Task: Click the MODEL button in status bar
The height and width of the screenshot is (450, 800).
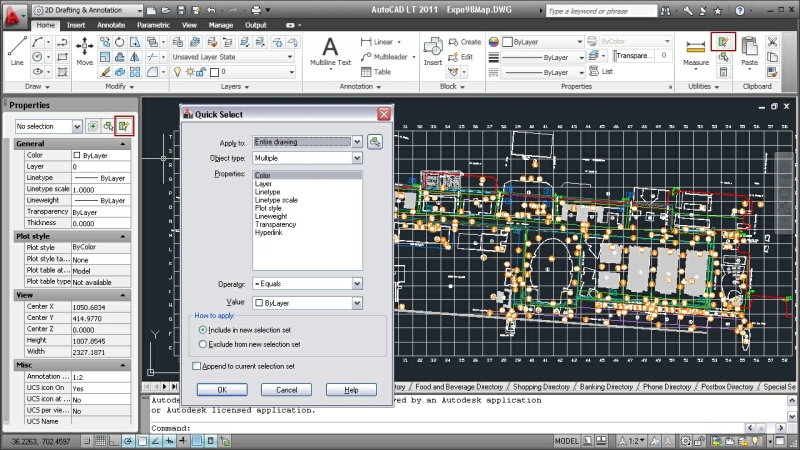Action: [566, 441]
